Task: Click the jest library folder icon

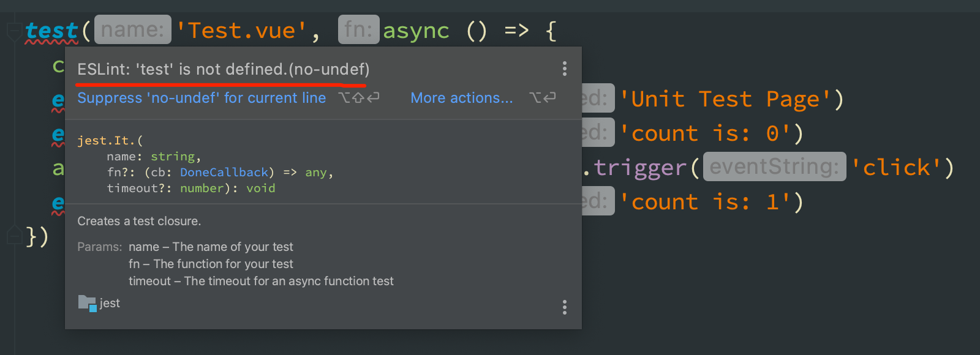Action: (87, 303)
